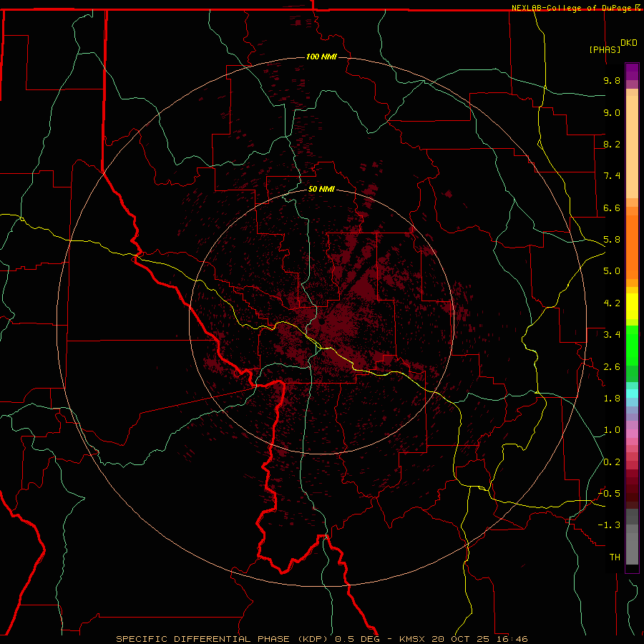Click the 0.2 scale value
Screen dimensions: 644x644
tap(612, 462)
